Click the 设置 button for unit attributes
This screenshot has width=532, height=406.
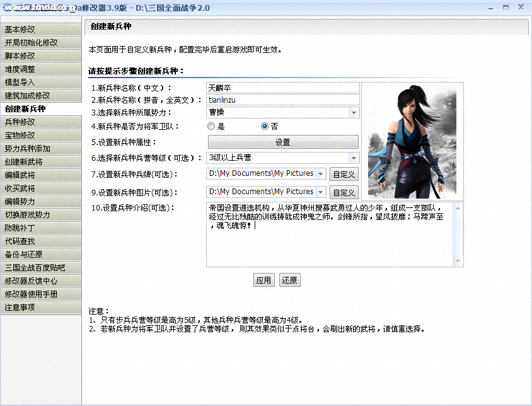tap(282, 142)
